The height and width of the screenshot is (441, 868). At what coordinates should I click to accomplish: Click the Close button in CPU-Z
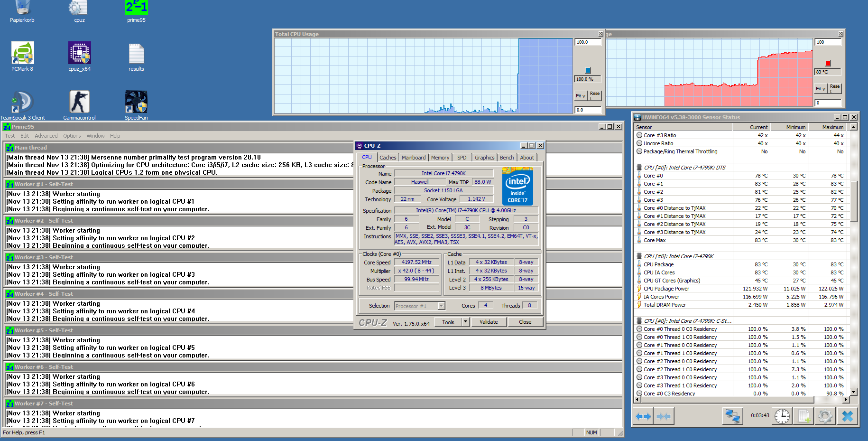point(525,322)
